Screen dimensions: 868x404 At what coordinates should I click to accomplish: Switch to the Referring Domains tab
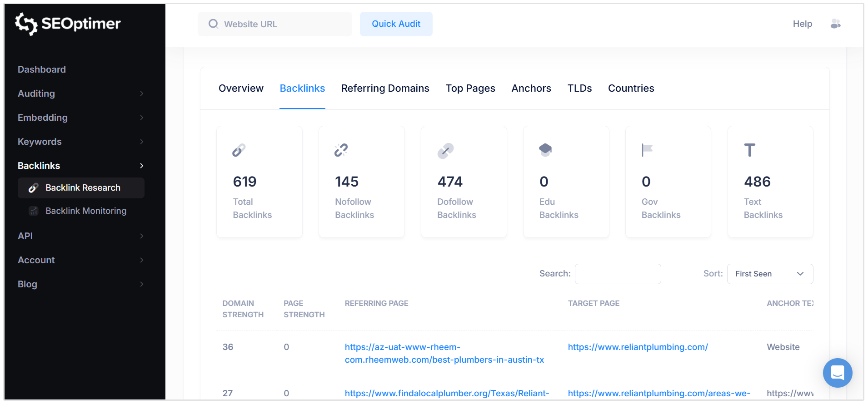click(385, 89)
